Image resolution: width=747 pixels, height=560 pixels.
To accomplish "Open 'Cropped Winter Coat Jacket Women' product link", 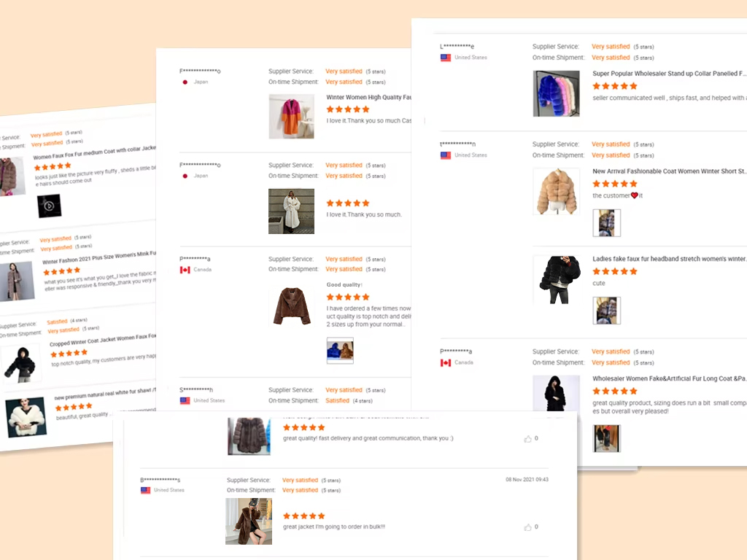I will click(x=103, y=340).
